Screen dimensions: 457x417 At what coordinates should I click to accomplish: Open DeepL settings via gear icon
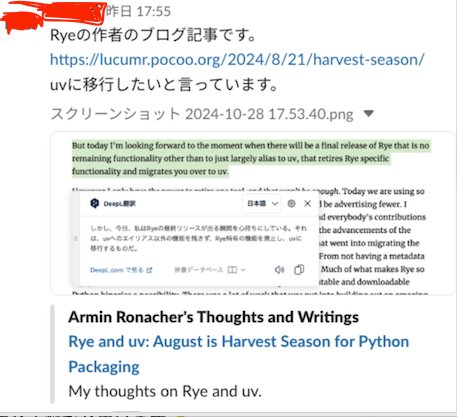[x=291, y=203]
